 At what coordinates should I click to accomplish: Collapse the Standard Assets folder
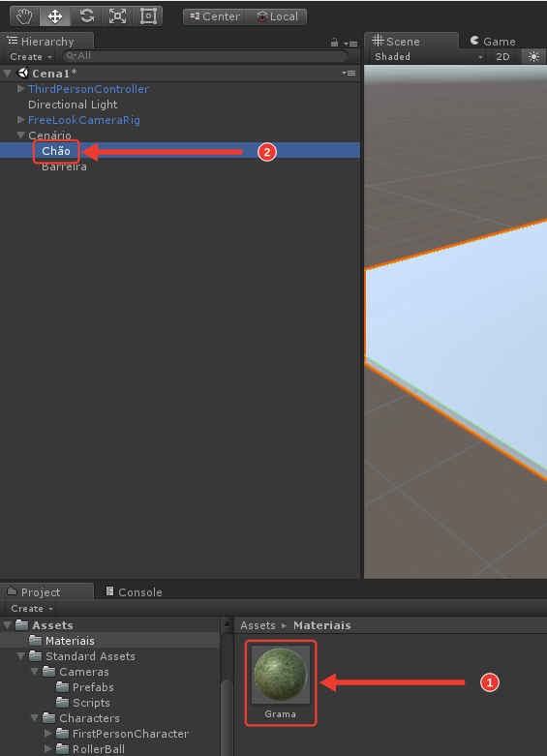pyautogui.click(x=20, y=656)
